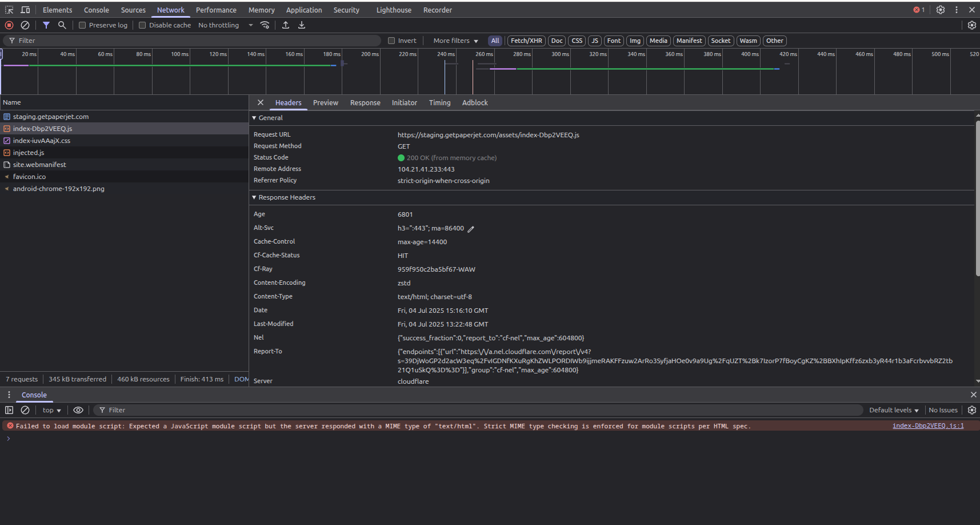Screen dimensions: 980x525
Task: Filter by Socket requests
Action: pos(721,41)
